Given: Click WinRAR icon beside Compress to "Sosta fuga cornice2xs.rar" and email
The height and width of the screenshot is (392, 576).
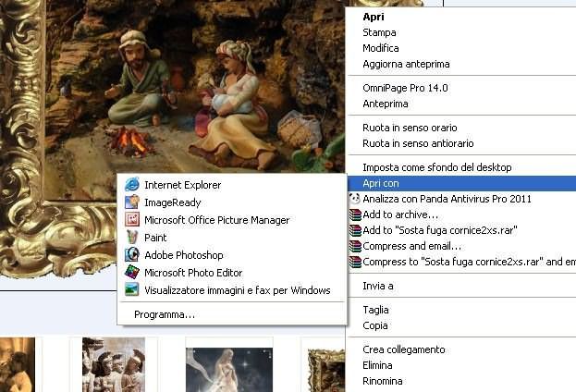Looking at the screenshot, I should point(355,262).
